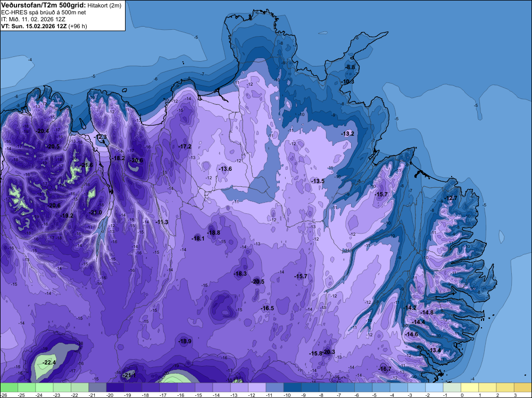Click the -21 gray-blue legend swatch
The width and height of the screenshot is (532, 398).
click(97, 387)
